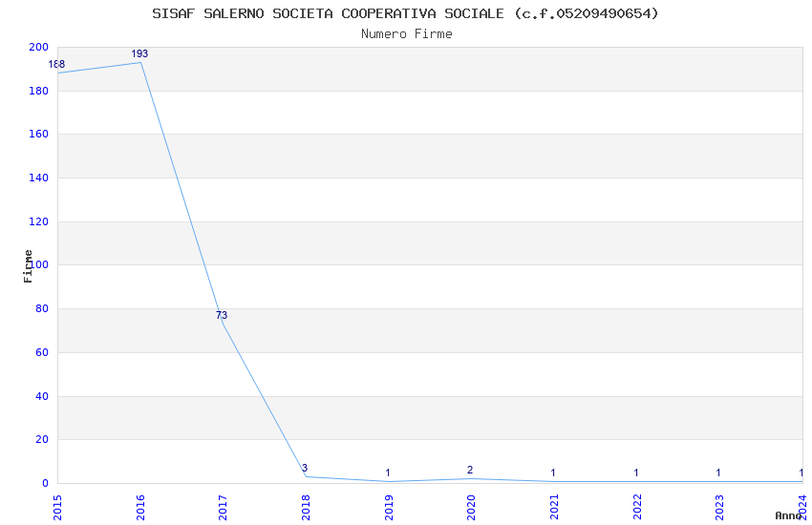Click the y-axis value 20
The width and height of the screenshot is (812, 525).
tap(42, 440)
